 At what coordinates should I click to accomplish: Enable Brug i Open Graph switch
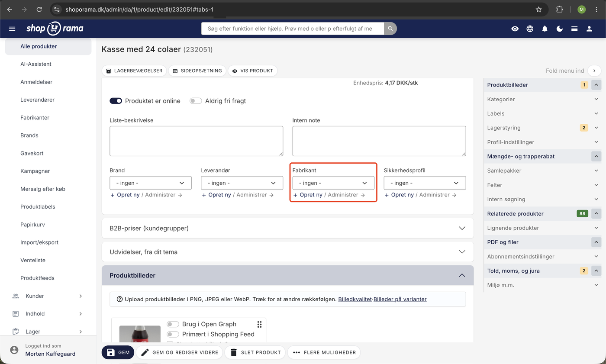[173, 324]
